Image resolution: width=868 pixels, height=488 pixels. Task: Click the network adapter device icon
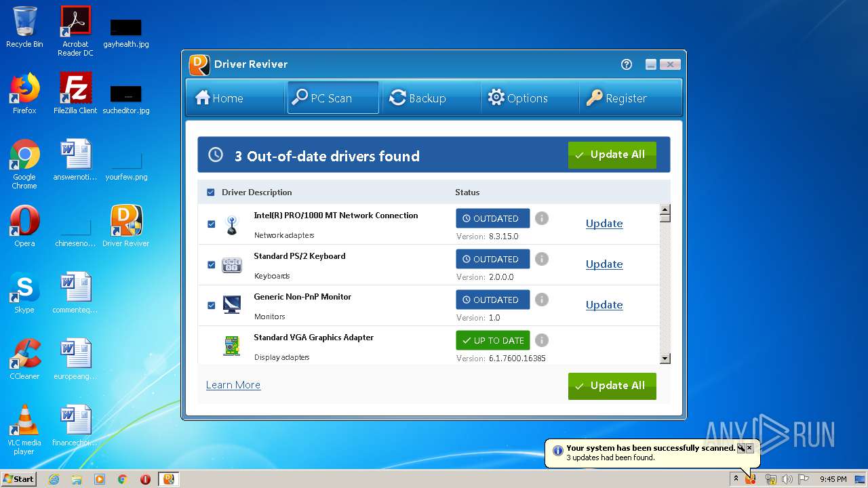coord(232,224)
